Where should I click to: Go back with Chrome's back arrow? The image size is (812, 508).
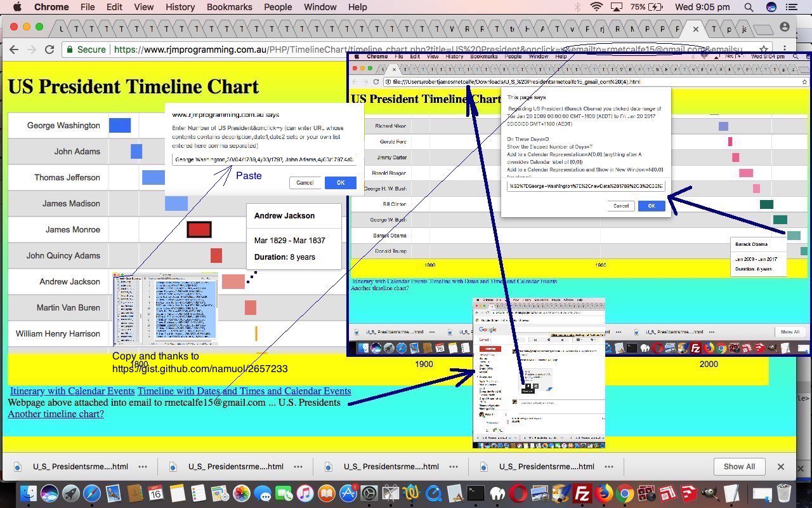click(14, 50)
